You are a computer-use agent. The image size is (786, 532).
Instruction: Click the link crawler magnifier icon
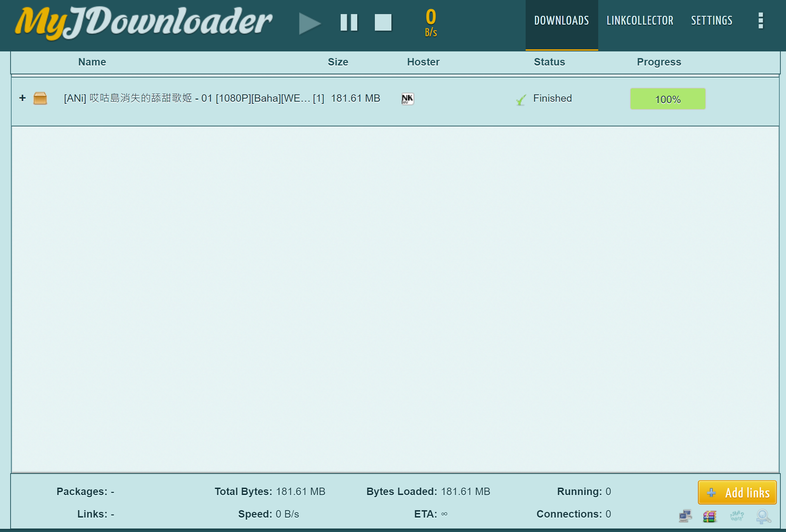(763, 517)
